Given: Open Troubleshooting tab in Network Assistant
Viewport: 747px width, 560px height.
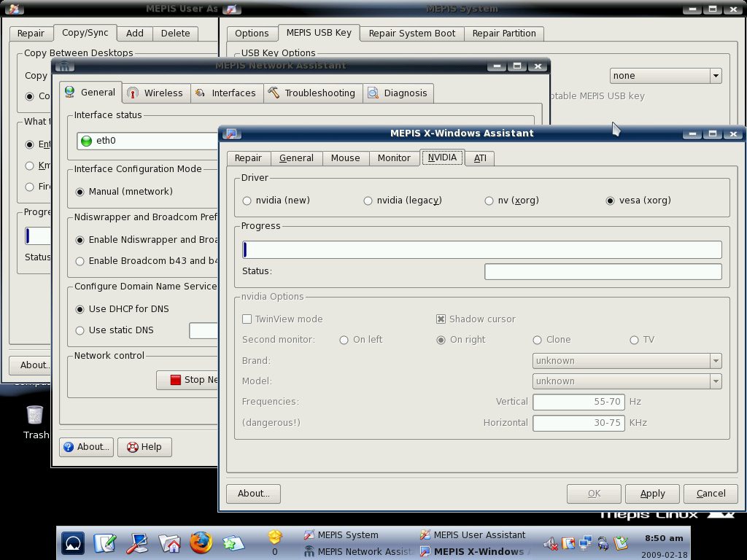Looking at the screenshot, I should 313,93.
